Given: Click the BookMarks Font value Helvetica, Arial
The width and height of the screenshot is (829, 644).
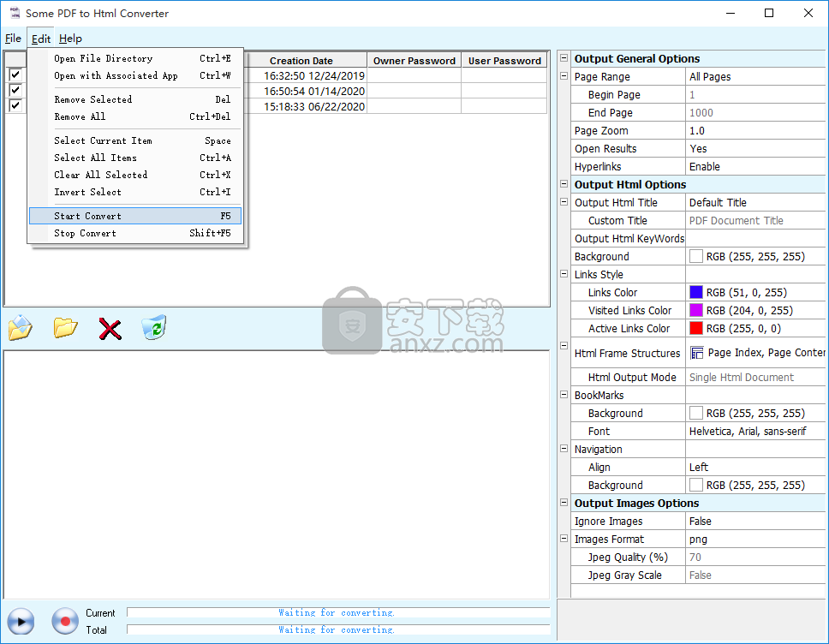Looking at the screenshot, I should point(756,431).
